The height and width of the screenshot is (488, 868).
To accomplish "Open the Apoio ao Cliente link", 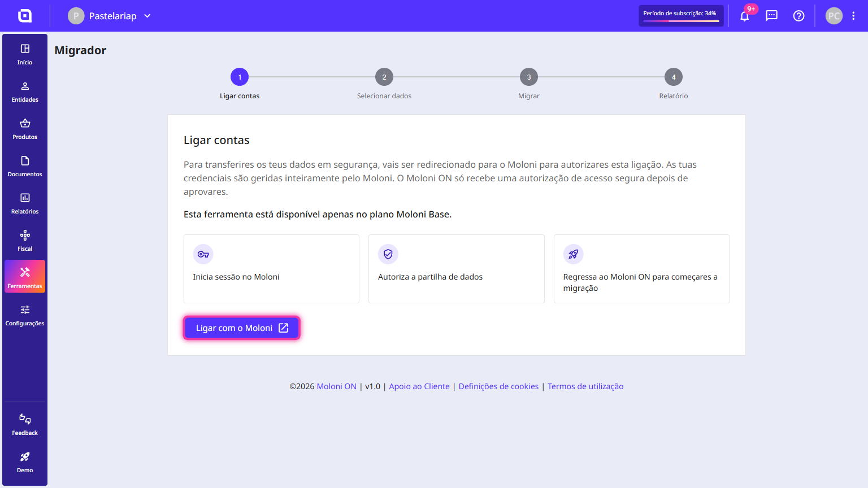I will 419,386.
